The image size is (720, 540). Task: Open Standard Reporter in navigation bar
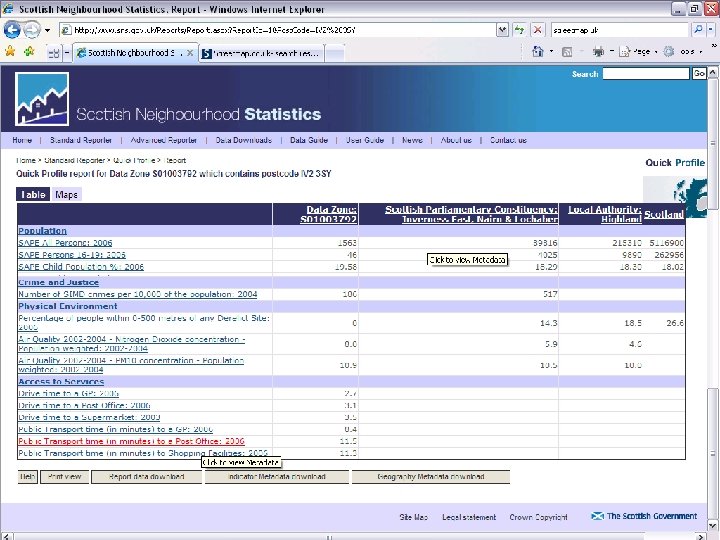point(81,140)
